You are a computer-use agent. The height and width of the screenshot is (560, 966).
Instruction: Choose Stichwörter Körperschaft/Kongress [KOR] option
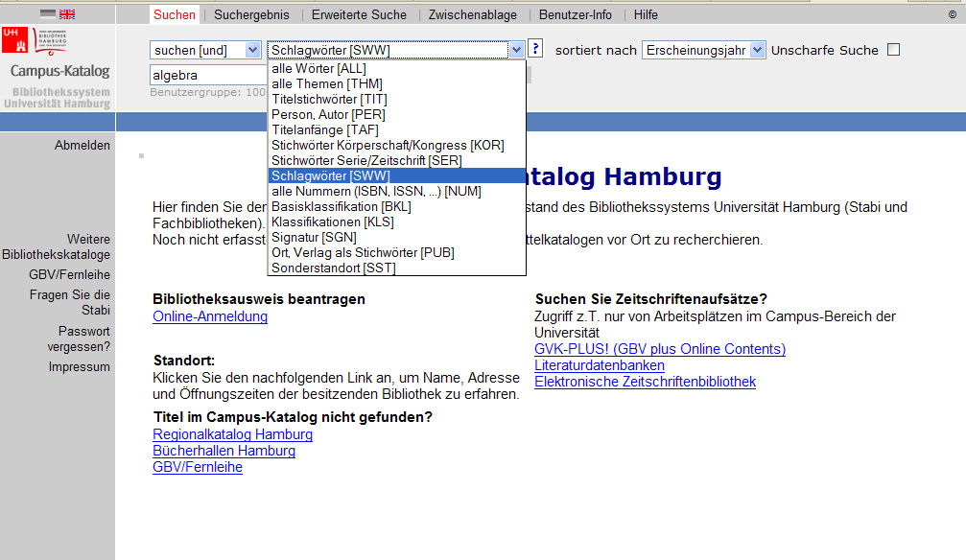[x=397, y=146]
